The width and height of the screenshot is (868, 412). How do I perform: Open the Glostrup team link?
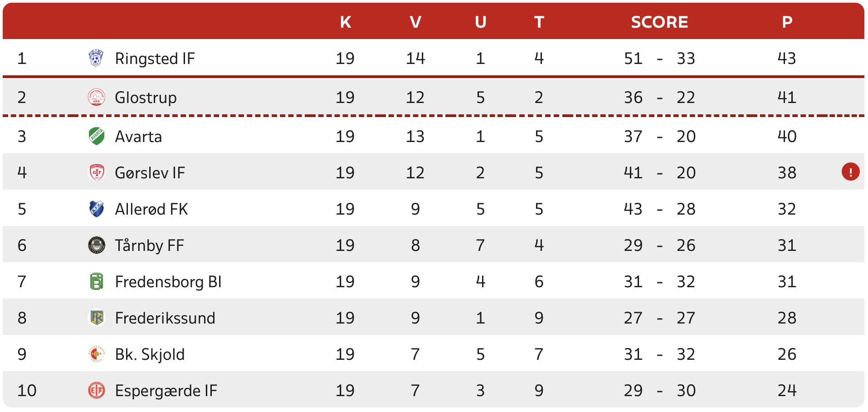click(x=146, y=98)
